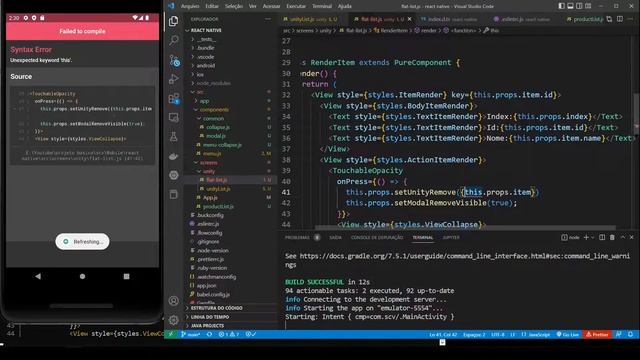Open the Ajuda menu
The image size is (640, 360).
[x=344, y=6]
